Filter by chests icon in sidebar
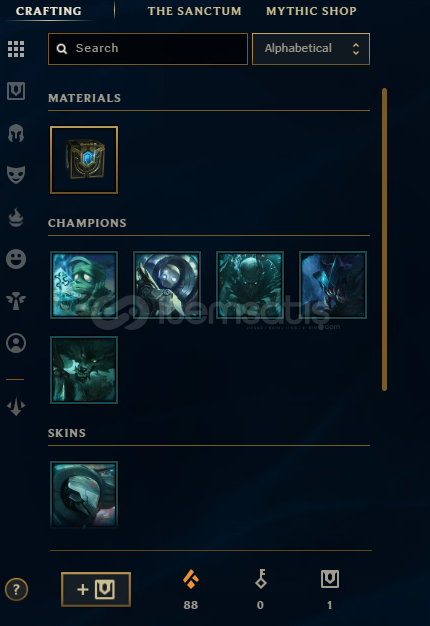This screenshot has height=626, width=430. [x=16, y=91]
